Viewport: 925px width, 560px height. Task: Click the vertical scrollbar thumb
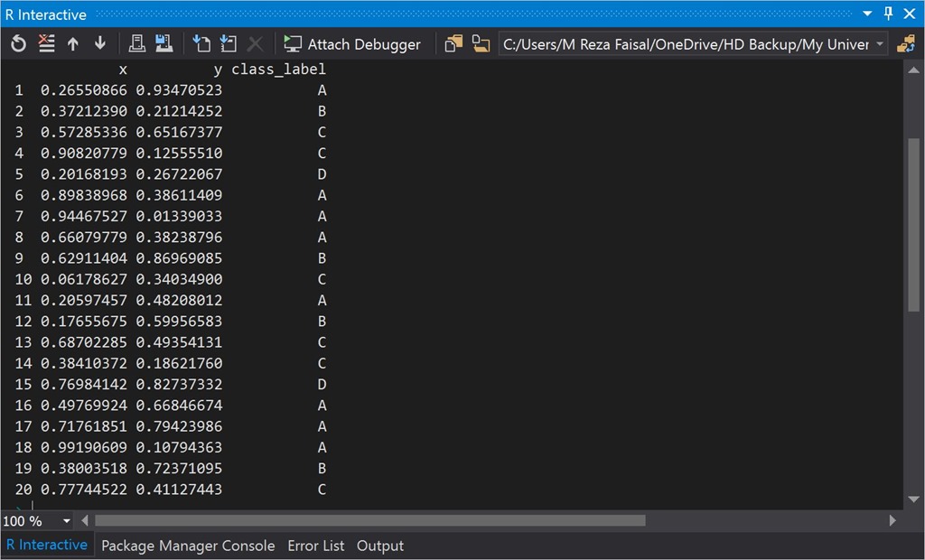click(913, 226)
